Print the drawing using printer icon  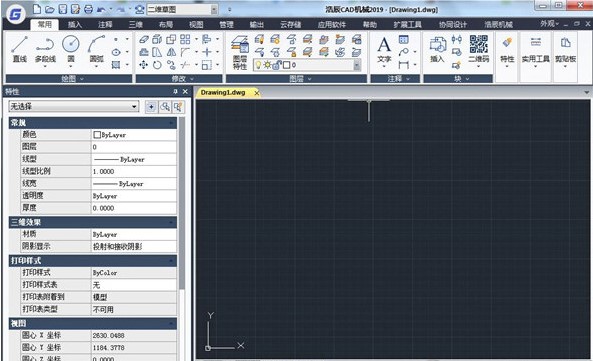(x=88, y=9)
